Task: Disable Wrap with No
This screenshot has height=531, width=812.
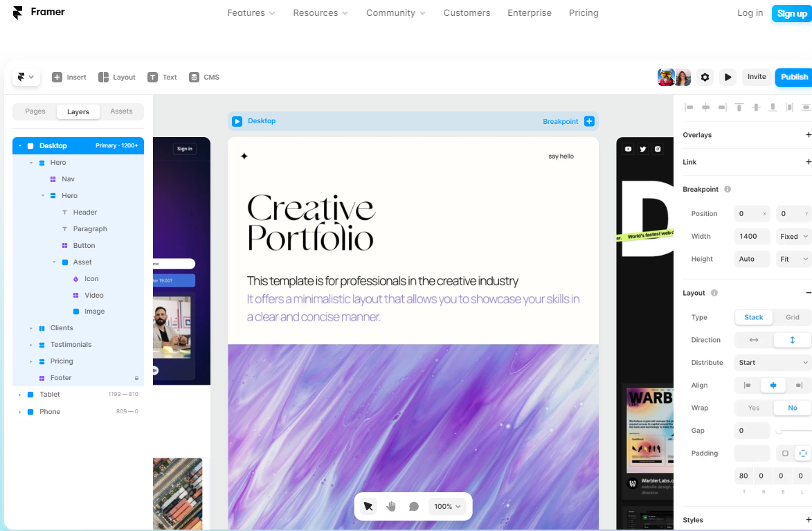Action: (793, 408)
